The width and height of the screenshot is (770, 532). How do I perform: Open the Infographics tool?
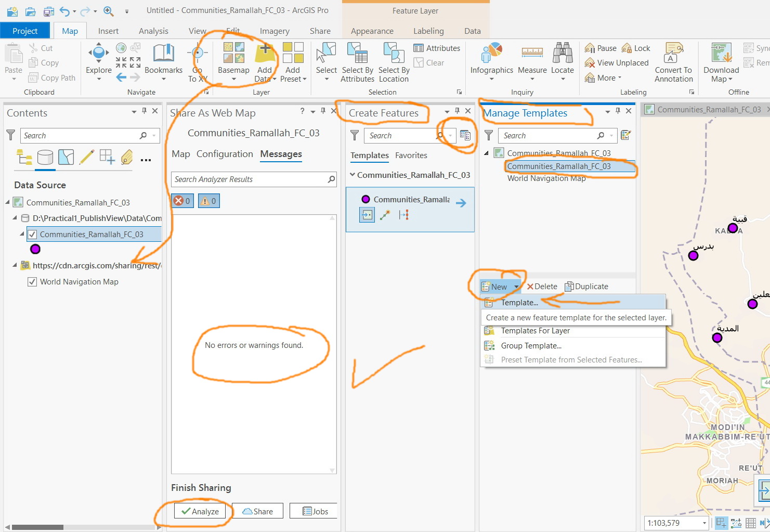(491, 62)
